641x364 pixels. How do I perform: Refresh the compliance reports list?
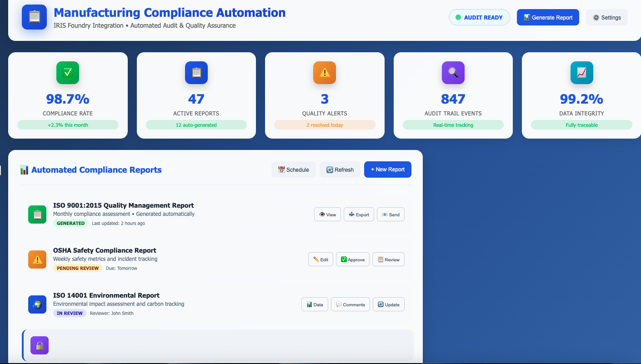340,170
